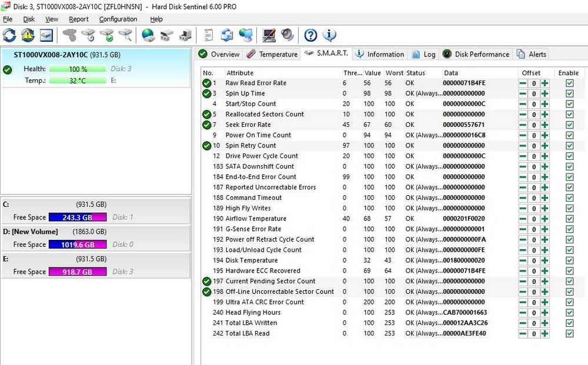Screen dimensions: 588x365
Task: Toggle Enable checkbox for Power On Time Count
Action: click(570, 135)
